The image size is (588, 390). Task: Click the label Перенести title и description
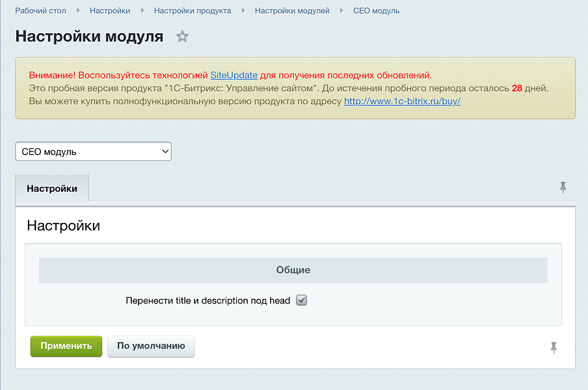point(208,300)
